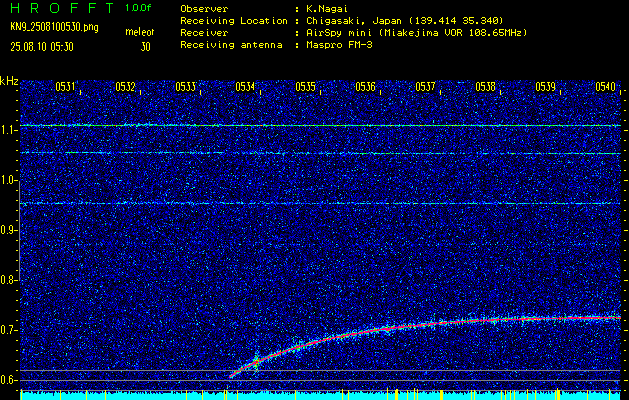The height and width of the screenshot is (400, 629).
Task: Click the Observer label
Action: [x=204, y=9]
